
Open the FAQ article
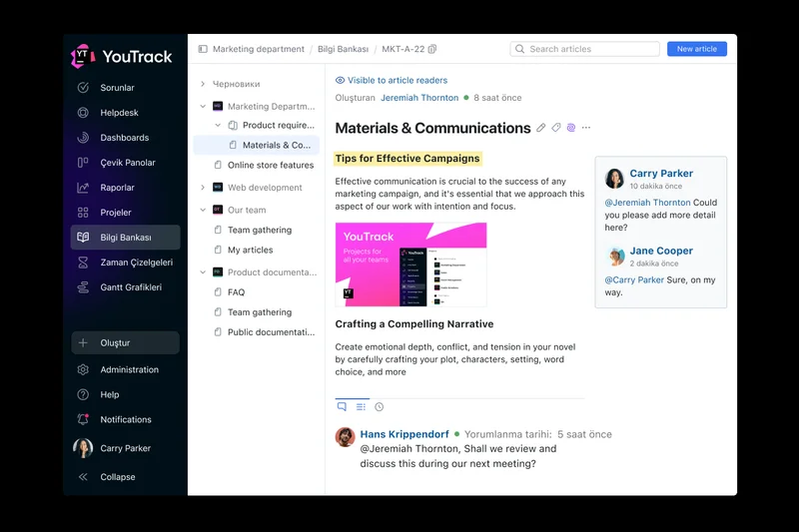point(236,292)
